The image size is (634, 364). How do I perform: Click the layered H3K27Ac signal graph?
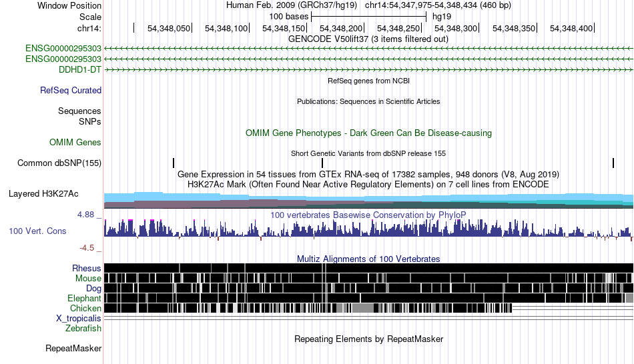click(x=369, y=201)
